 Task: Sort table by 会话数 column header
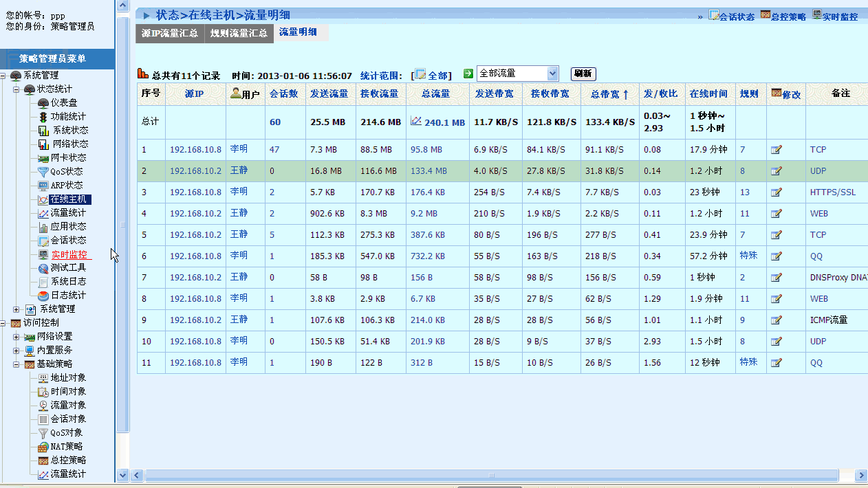click(x=284, y=94)
